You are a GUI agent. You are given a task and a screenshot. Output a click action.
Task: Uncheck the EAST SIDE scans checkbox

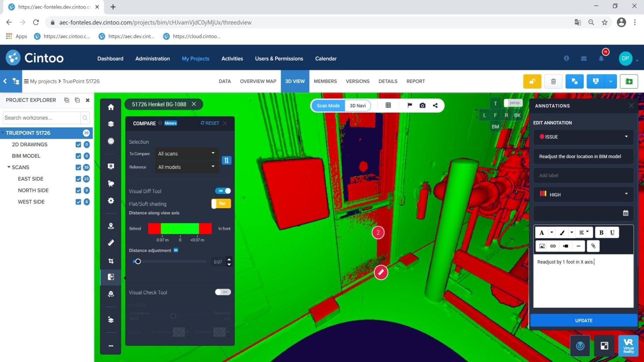78,179
